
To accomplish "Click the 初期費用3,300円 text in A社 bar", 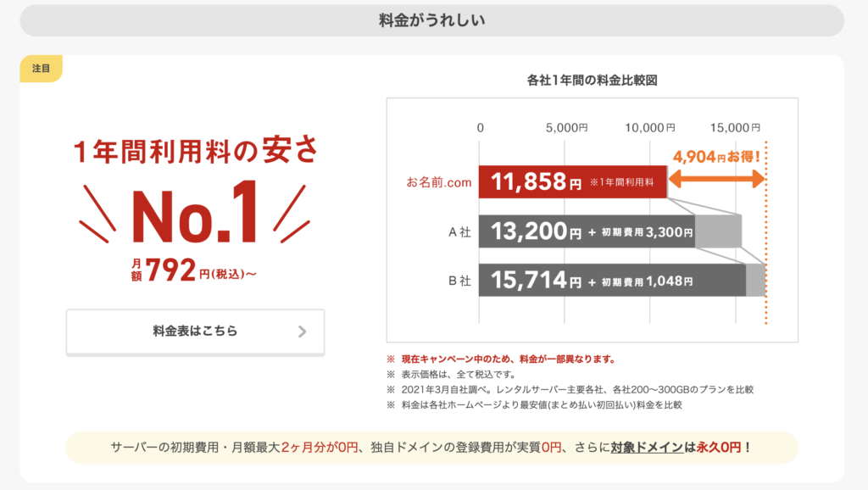I will point(647,232).
